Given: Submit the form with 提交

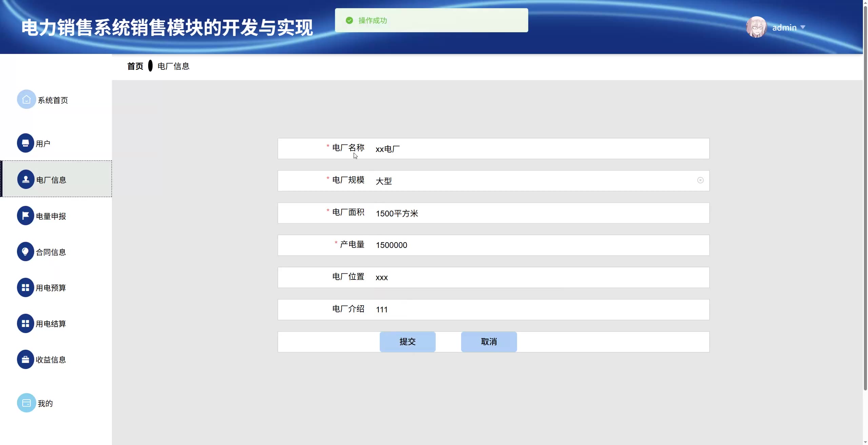Looking at the screenshot, I should [x=408, y=342].
